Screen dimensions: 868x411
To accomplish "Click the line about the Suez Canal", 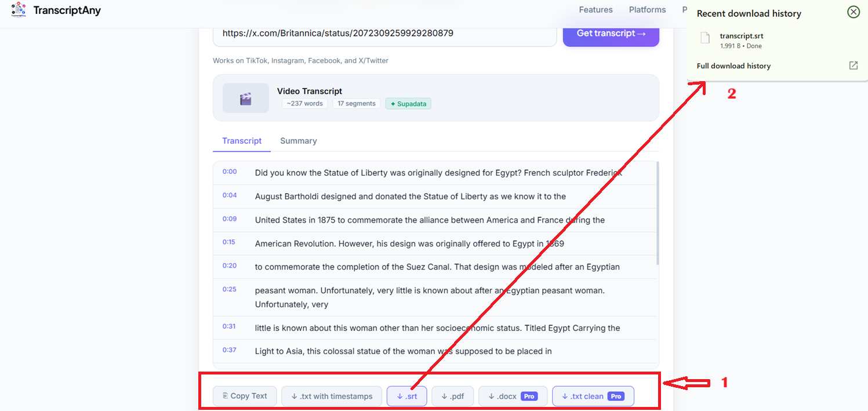I will coord(437,267).
